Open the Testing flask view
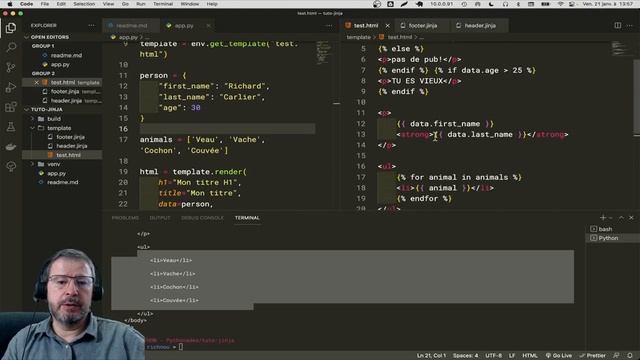640x360 pixels. click(11, 127)
